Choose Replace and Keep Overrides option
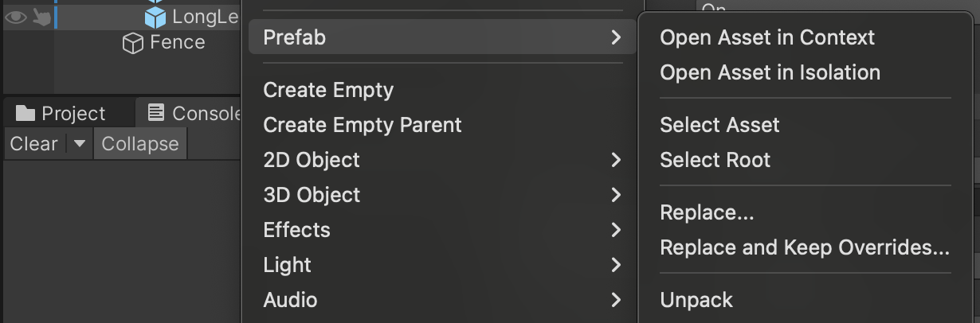 coord(805,247)
